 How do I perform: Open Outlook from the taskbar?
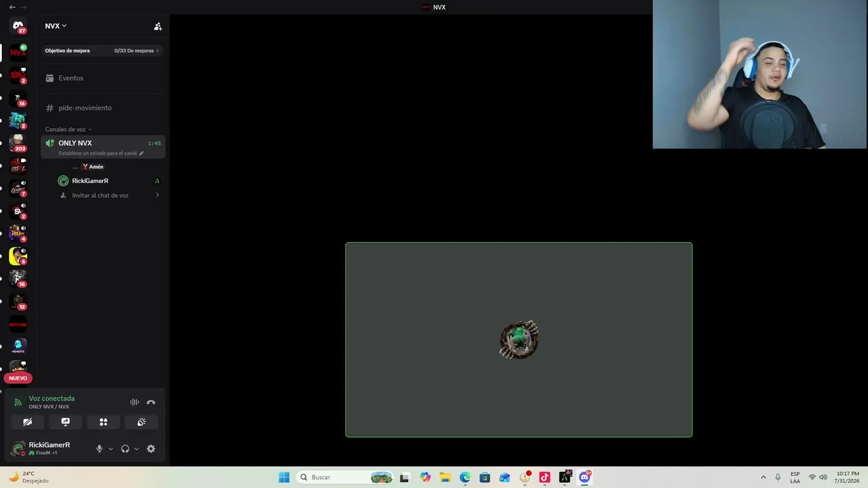[x=505, y=477]
